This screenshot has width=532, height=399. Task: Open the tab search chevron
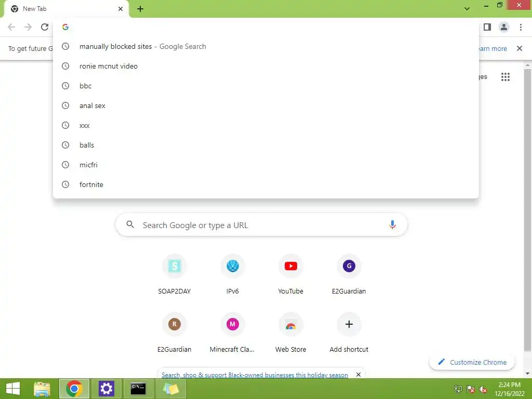pos(467,9)
